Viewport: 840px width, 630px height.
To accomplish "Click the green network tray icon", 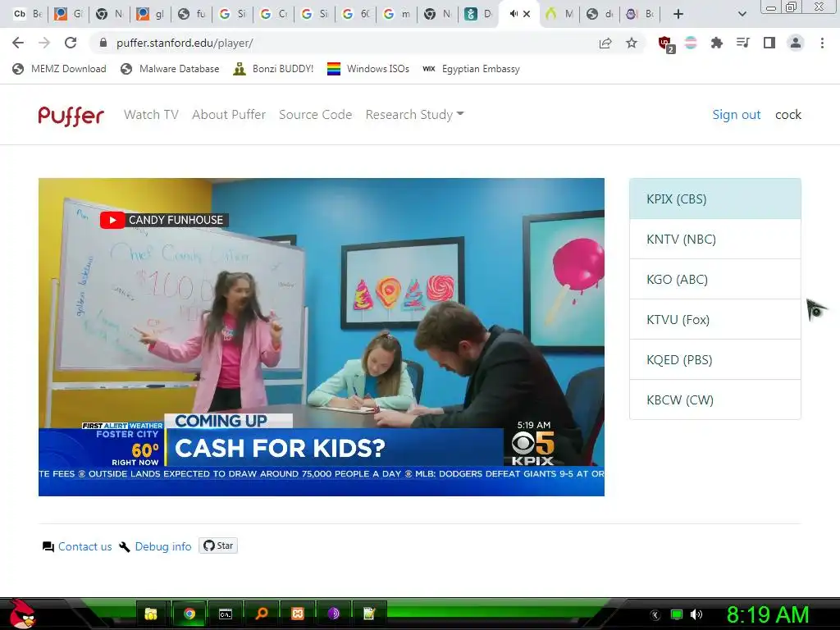I will point(677,614).
